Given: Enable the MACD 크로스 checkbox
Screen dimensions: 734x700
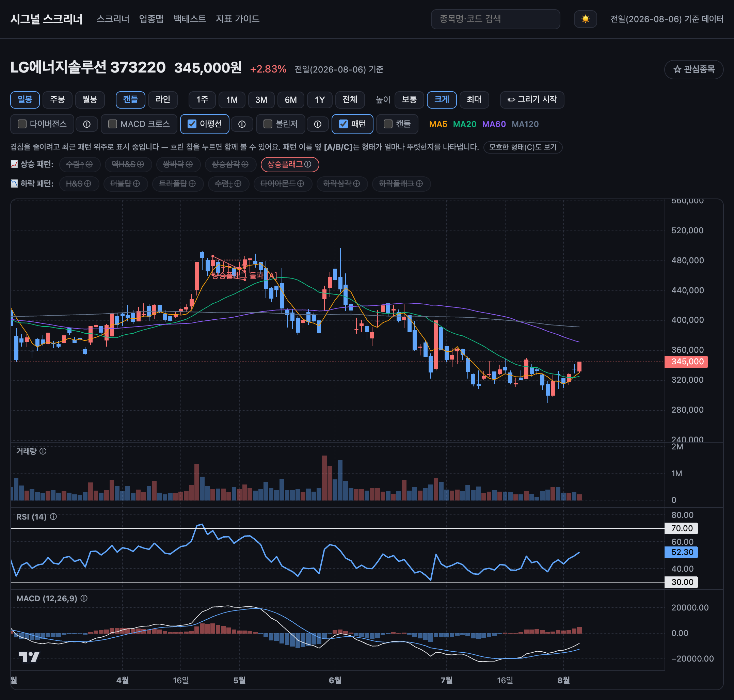Looking at the screenshot, I should (x=112, y=124).
